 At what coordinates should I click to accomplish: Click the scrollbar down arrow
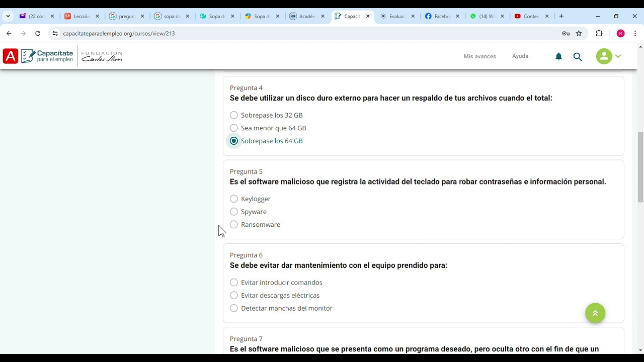640,350
